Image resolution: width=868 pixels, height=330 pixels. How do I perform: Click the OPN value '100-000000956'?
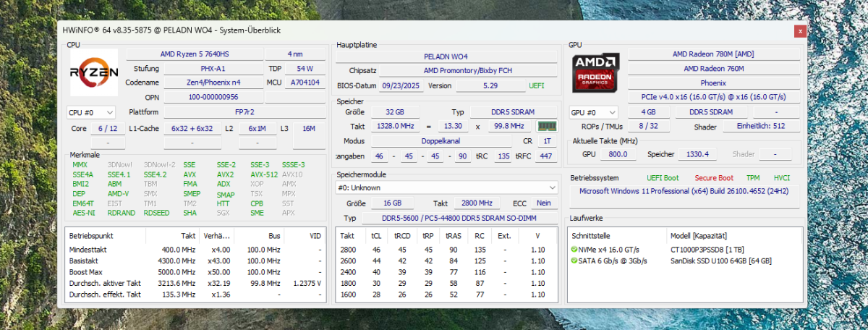point(213,97)
